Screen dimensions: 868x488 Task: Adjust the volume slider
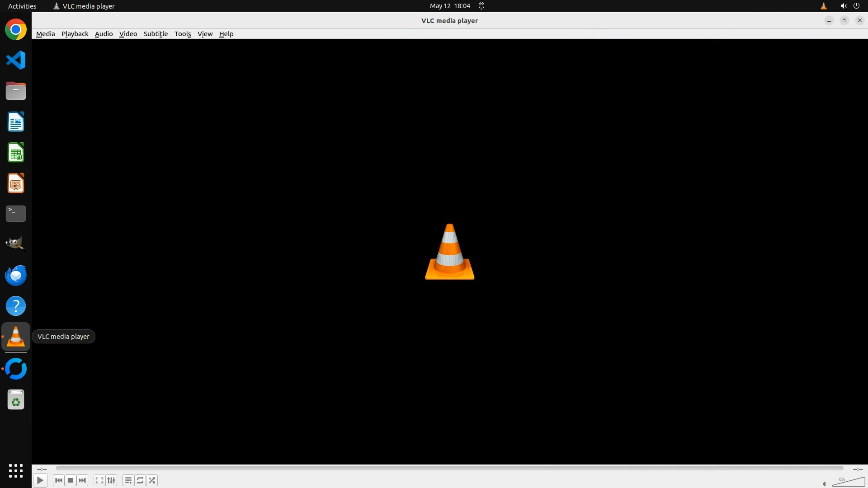click(849, 482)
